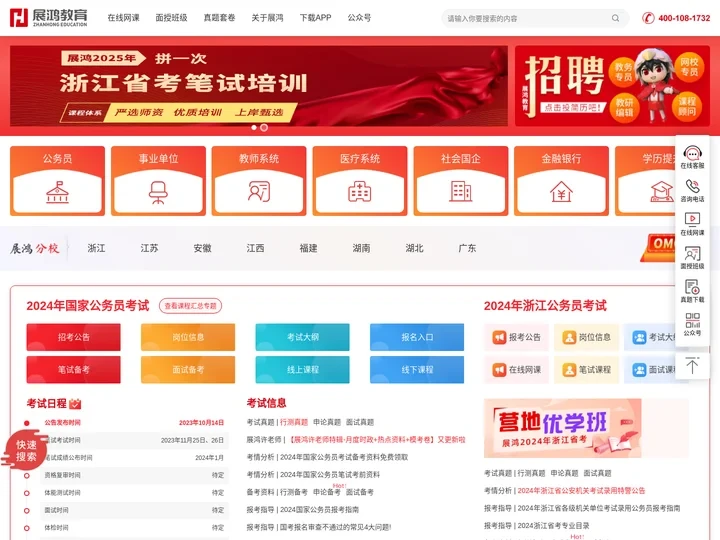Click the phone icon beside 400-108-1732
The height and width of the screenshot is (540, 720).
(x=648, y=18)
